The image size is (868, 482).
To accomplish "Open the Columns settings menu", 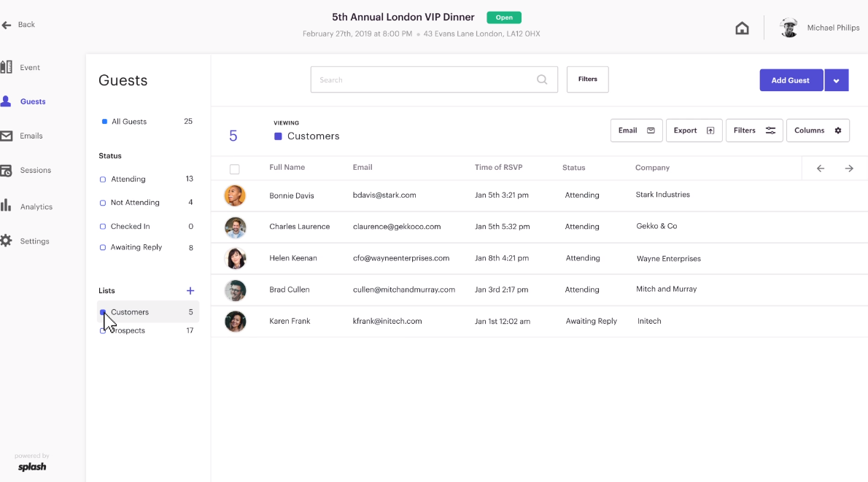I will (818, 131).
